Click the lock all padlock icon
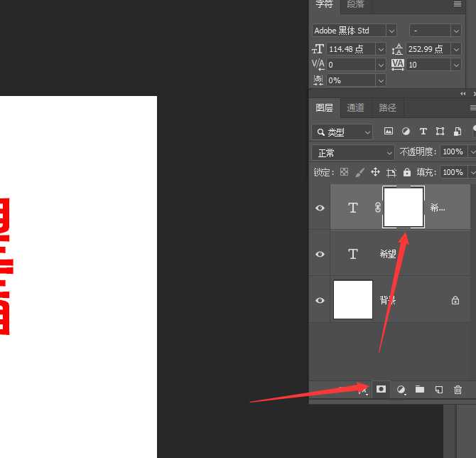The width and height of the screenshot is (476, 458). coord(406,172)
